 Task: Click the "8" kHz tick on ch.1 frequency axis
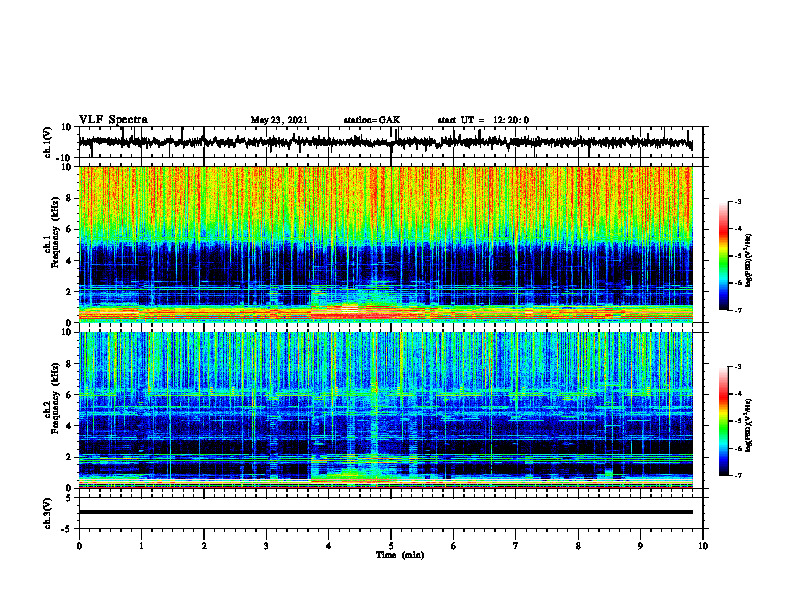tap(70, 198)
